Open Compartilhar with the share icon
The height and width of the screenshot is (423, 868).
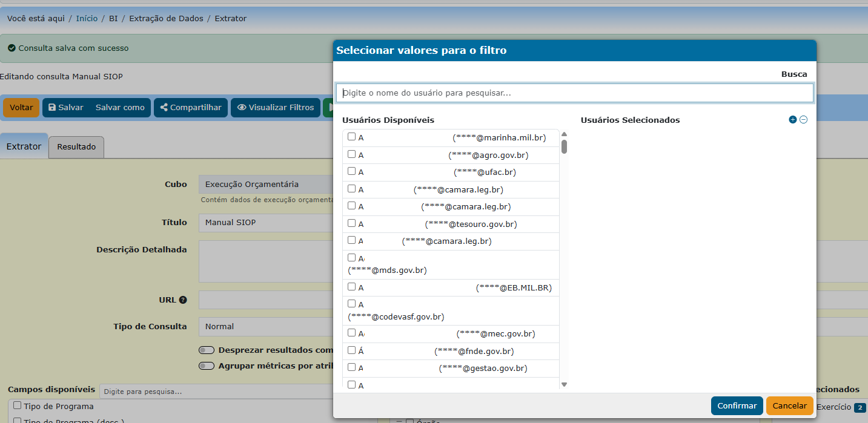pos(191,107)
